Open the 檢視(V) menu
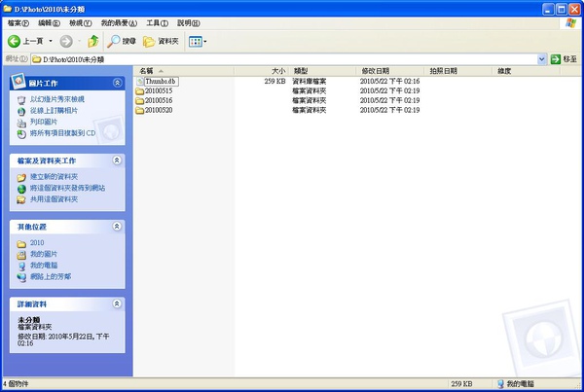Screen dimensions: 584x392 (81, 23)
